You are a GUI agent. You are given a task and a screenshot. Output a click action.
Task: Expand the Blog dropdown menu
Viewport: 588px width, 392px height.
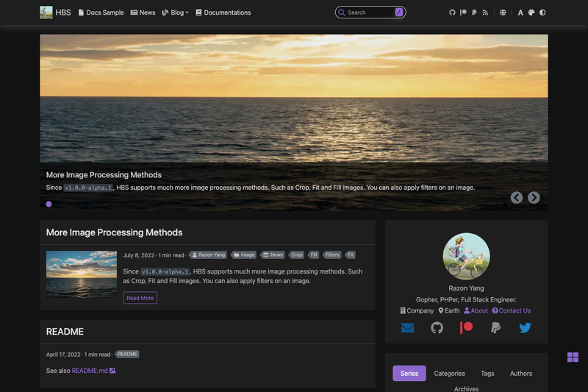pos(175,13)
